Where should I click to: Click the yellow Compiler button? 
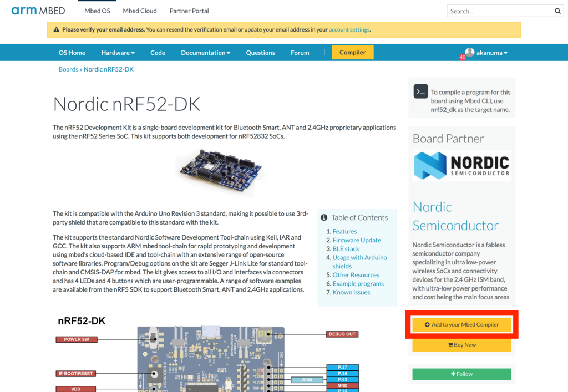tap(352, 53)
